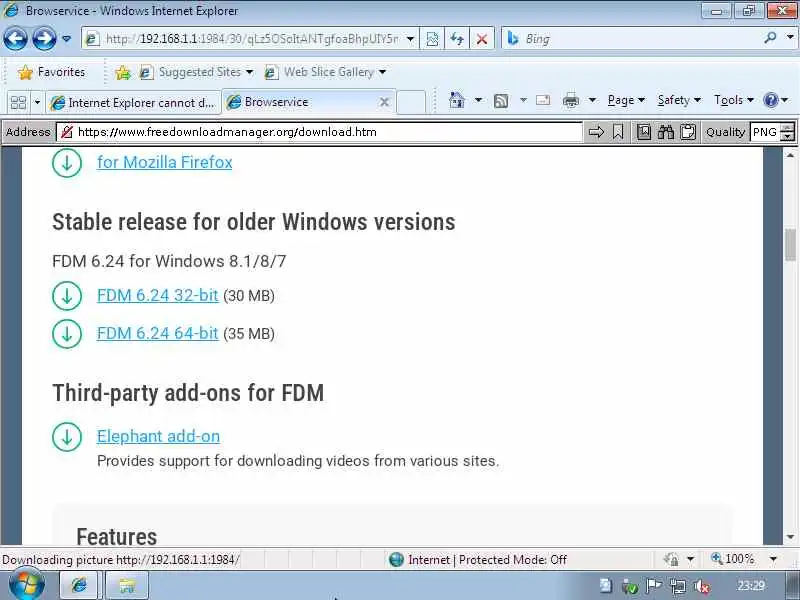Click the scrollbar down arrow
This screenshot has height=600, width=800.
791,537
